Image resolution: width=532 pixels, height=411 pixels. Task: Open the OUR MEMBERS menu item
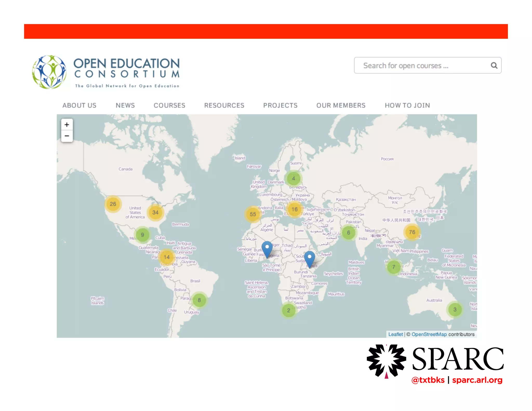[341, 105]
